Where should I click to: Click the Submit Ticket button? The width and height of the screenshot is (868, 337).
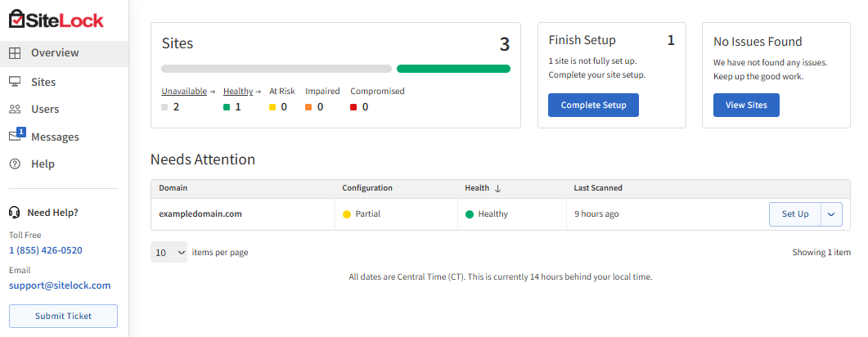pos(63,316)
